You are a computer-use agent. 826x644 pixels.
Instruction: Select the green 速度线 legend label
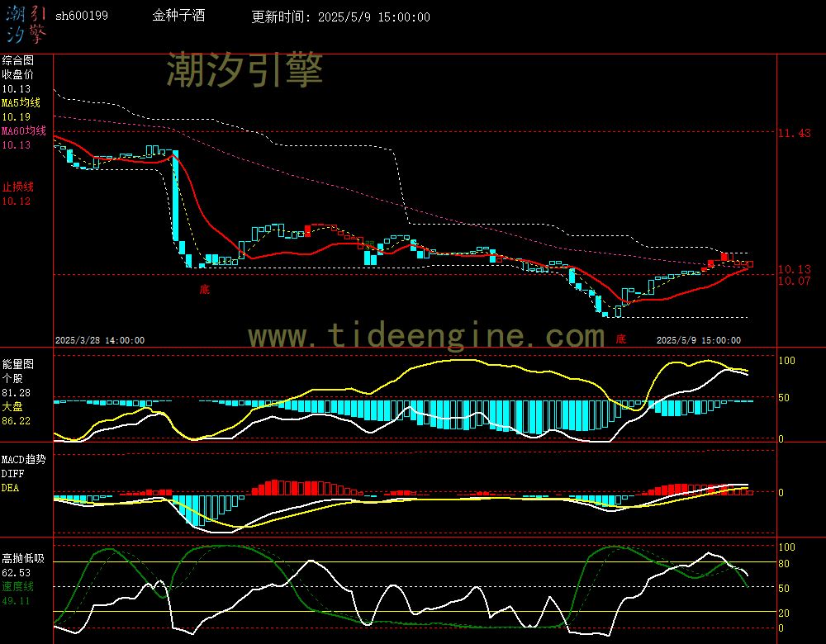(17, 586)
